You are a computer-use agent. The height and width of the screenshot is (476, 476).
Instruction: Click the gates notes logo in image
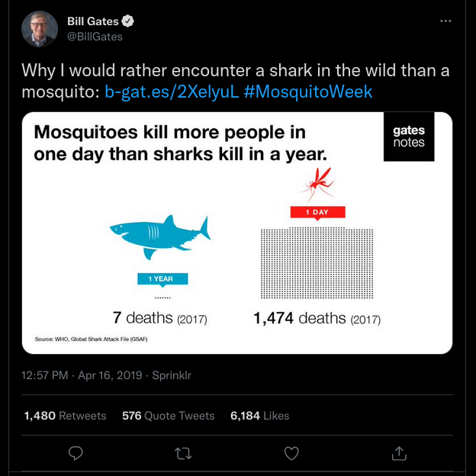(x=408, y=137)
